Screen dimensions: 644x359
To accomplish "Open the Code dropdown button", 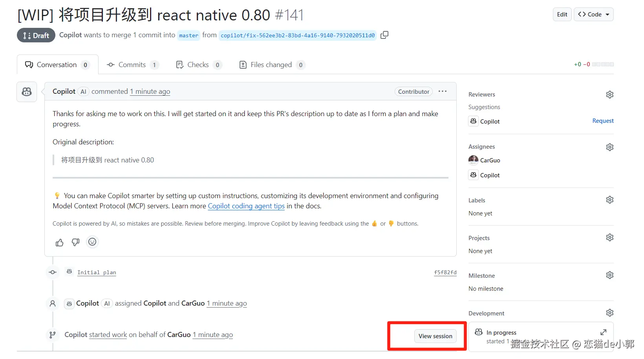I will pyautogui.click(x=593, y=15).
